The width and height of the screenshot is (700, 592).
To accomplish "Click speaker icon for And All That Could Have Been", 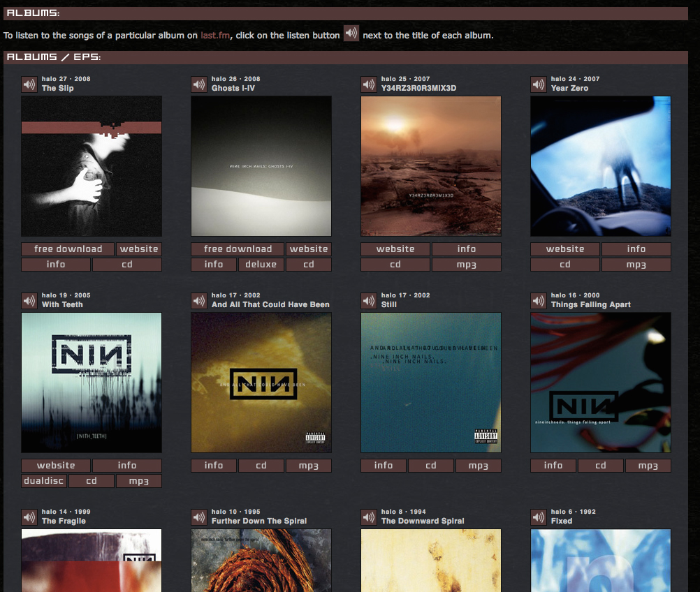I will pyautogui.click(x=198, y=301).
